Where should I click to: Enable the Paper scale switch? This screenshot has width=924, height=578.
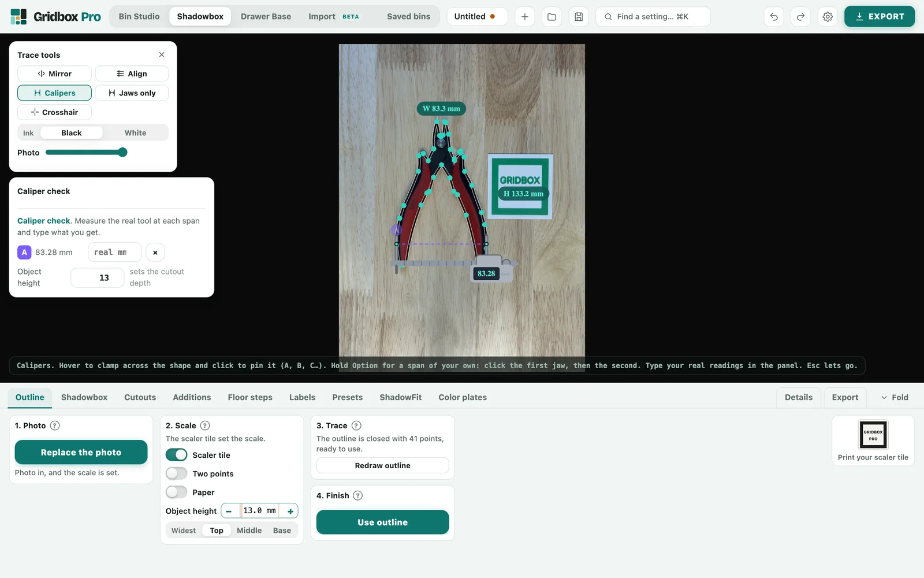click(176, 492)
